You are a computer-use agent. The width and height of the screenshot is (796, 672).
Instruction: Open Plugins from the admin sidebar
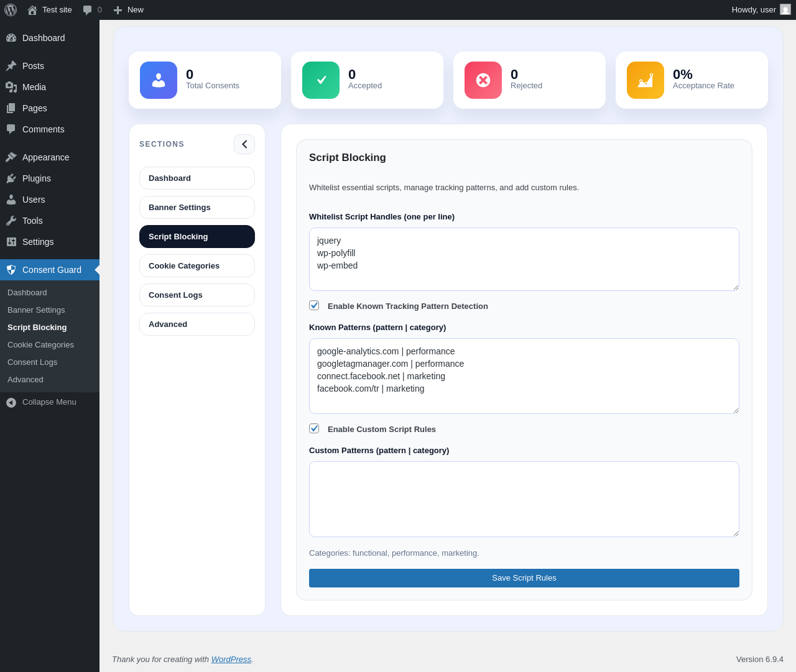[x=37, y=178]
